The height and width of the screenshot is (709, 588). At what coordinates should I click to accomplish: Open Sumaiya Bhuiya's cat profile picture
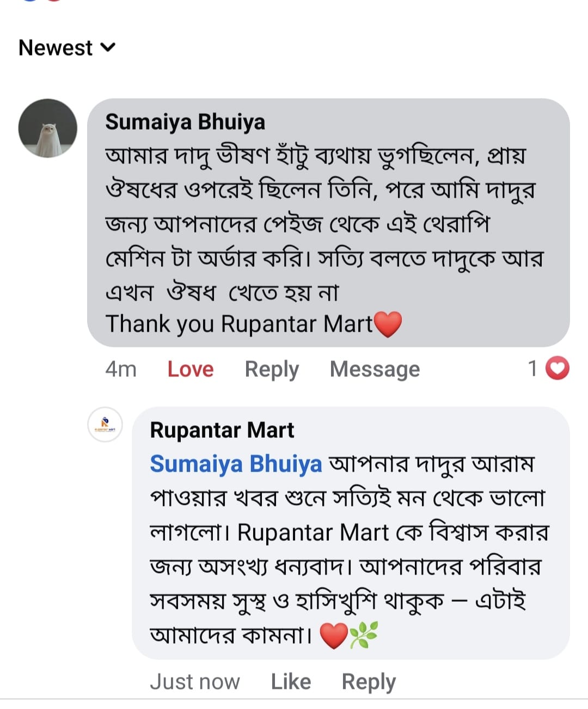(x=48, y=129)
